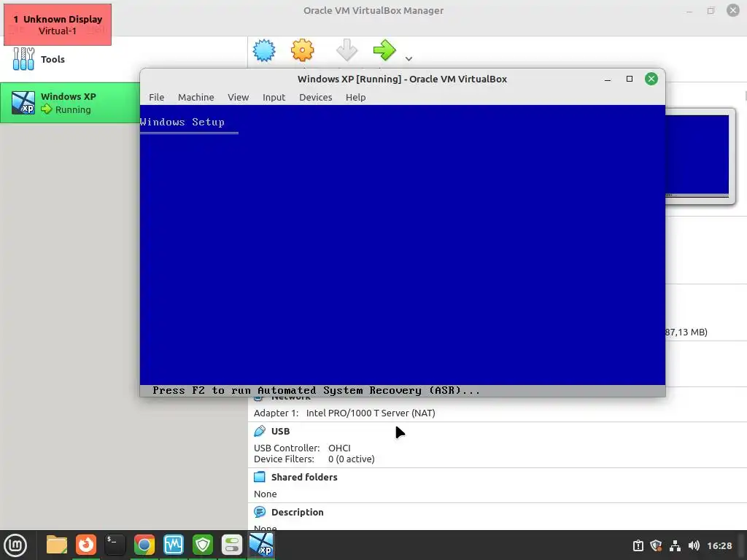Open the Linux Mint start menu
Image resolution: width=747 pixels, height=560 pixels.
(16, 545)
